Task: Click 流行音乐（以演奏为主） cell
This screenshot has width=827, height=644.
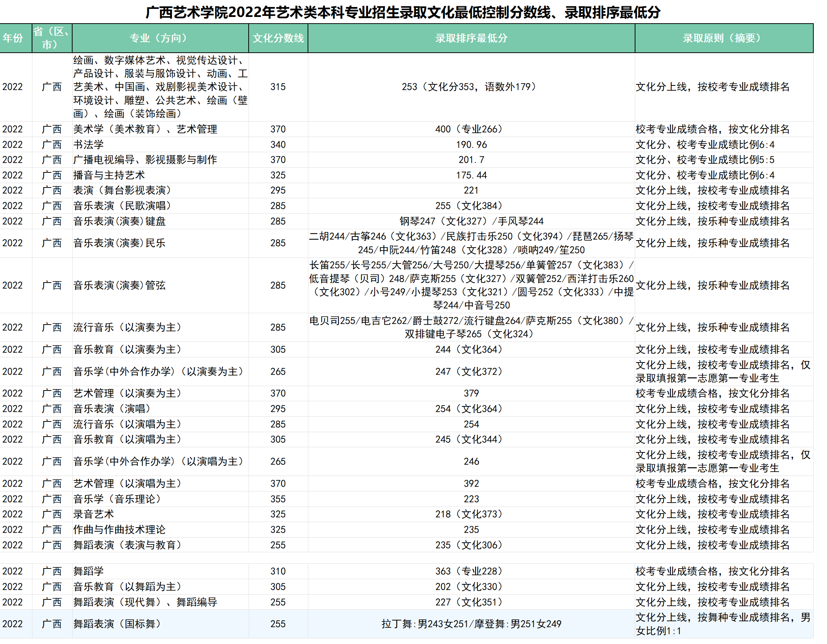Action: pyautogui.click(x=160, y=328)
